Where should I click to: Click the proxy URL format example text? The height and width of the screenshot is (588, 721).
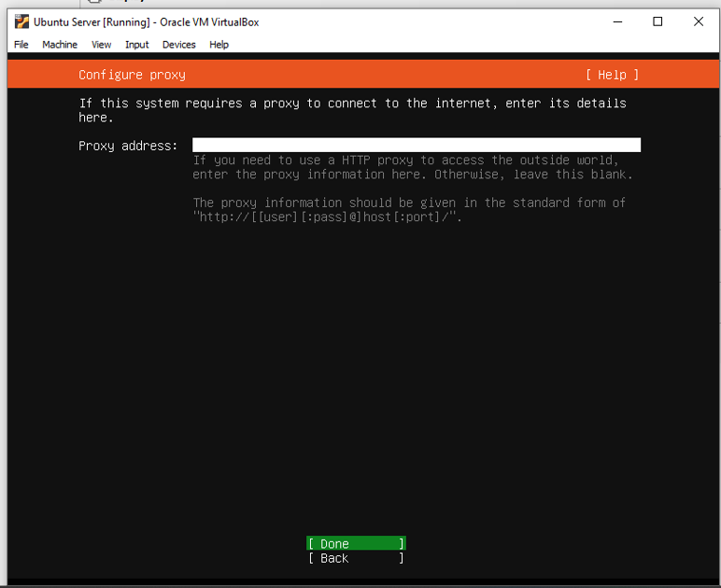point(327,217)
